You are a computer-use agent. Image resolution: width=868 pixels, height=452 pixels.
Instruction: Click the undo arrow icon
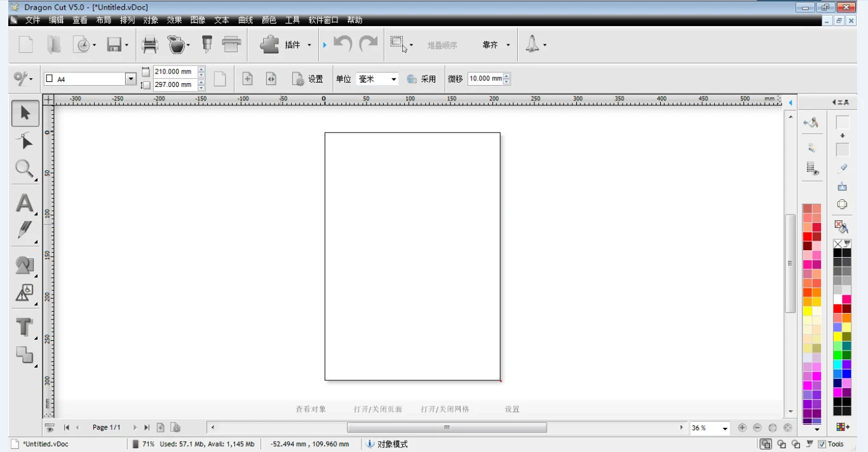343,44
